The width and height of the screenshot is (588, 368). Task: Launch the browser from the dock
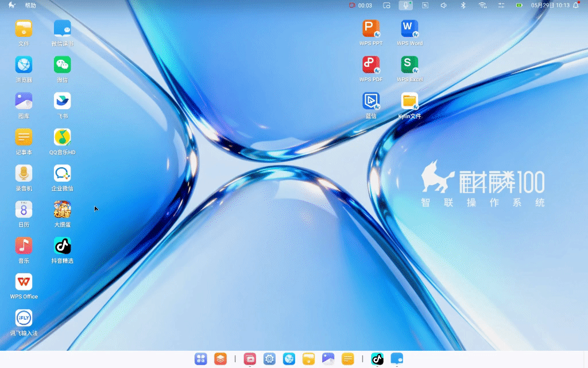pos(289,359)
